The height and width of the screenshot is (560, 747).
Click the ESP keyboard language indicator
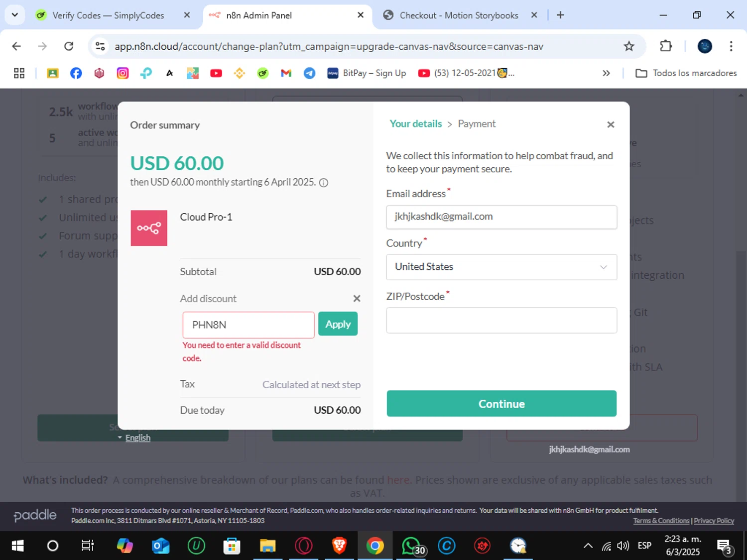pyautogui.click(x=644, y=546)
